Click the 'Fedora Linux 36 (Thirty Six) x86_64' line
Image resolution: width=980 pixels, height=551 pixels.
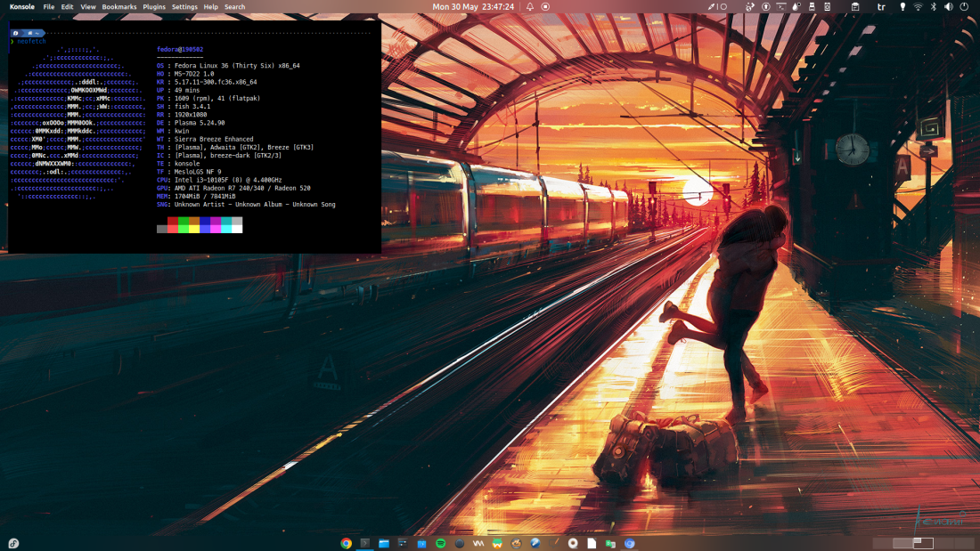[237, 66]
